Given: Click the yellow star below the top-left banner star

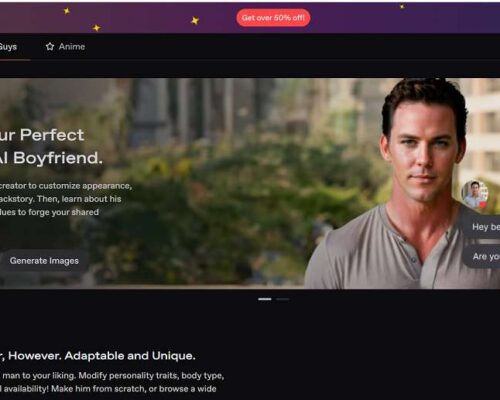Looking at the screenshot, I should (97, 28).
